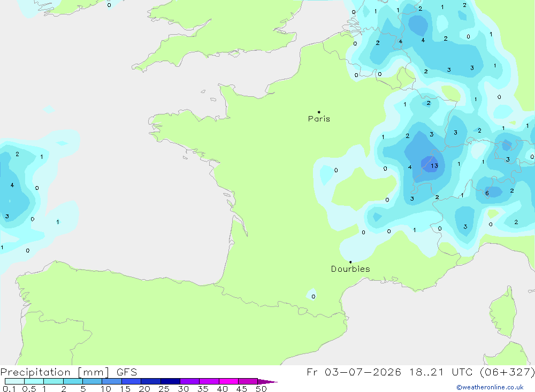This screenshot has width=535, height=392.
Task: Click the 10 legend scale label
Action: click(105, 389)
